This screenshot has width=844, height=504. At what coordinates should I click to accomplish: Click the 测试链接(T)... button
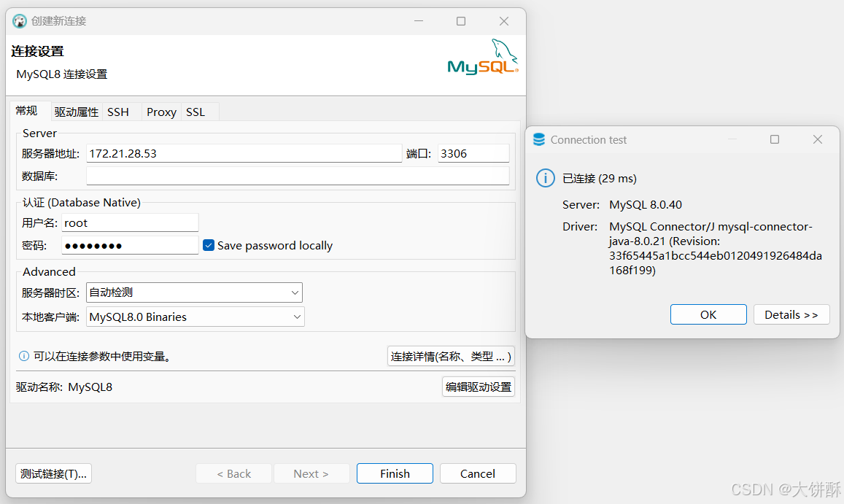(x=53, y=473)
